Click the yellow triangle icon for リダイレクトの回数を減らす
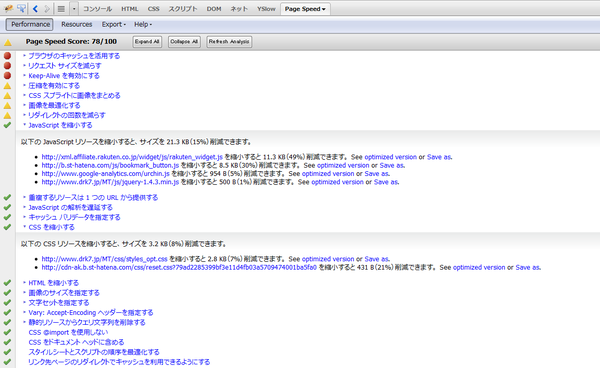Screen dimensions: 600x368 pyautogui.click(x=7, y=115)
